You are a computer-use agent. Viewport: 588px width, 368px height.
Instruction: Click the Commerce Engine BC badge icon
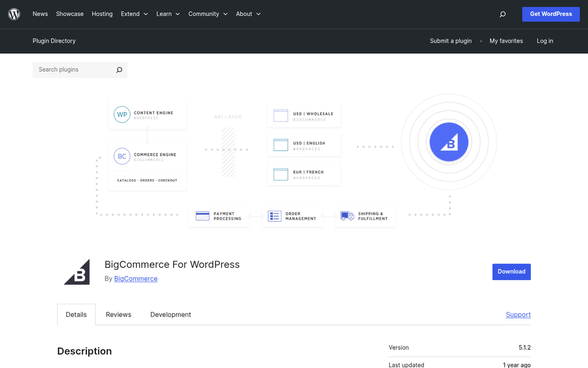point(122,156)
